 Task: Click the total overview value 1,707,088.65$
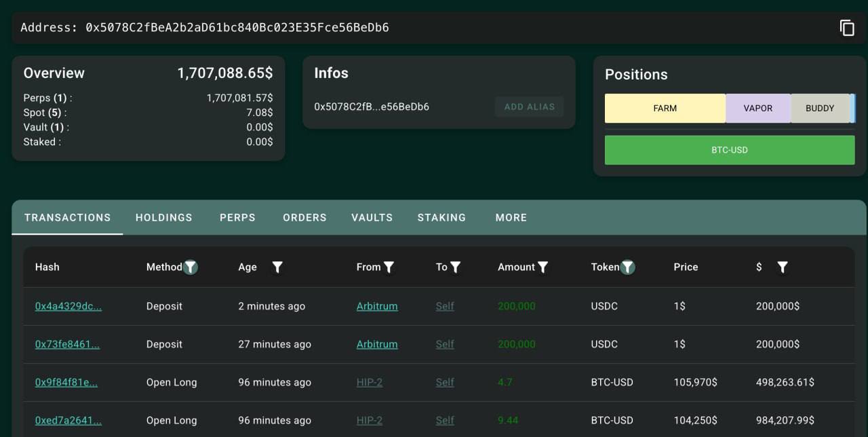pyautogui.click(x=225, y=73)
